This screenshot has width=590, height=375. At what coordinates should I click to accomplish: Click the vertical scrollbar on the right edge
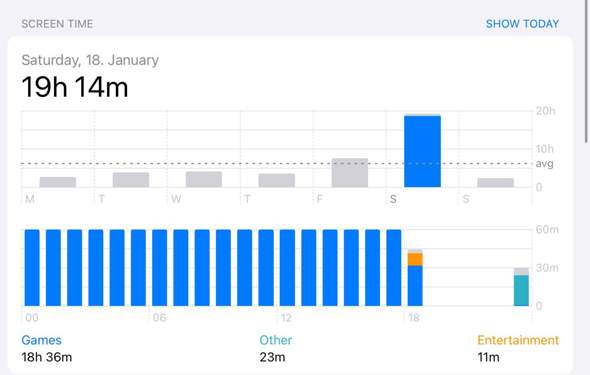(586, 71)
